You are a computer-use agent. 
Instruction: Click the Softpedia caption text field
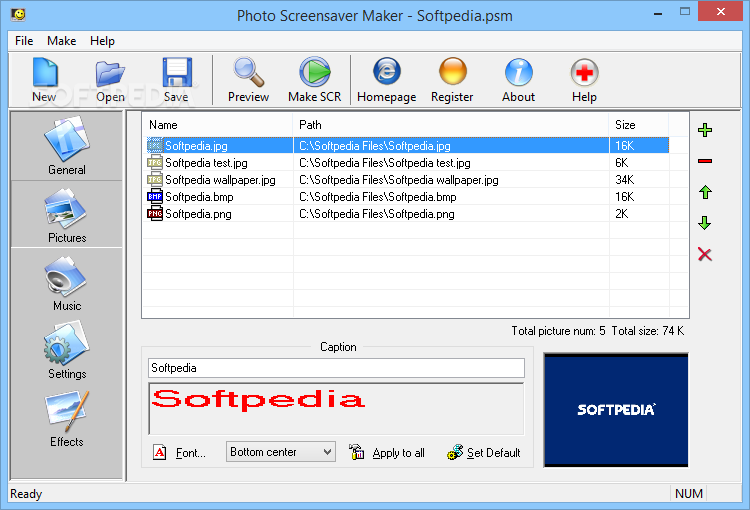336,368
